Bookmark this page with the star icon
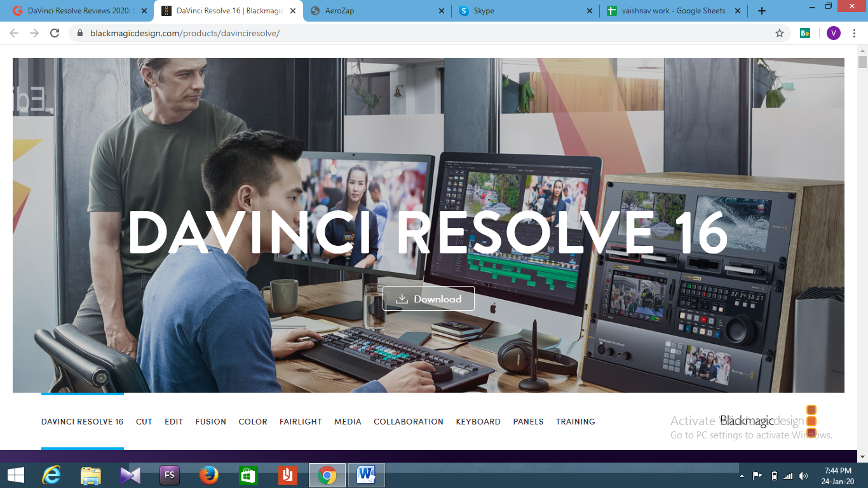 (x=780, y=33)
